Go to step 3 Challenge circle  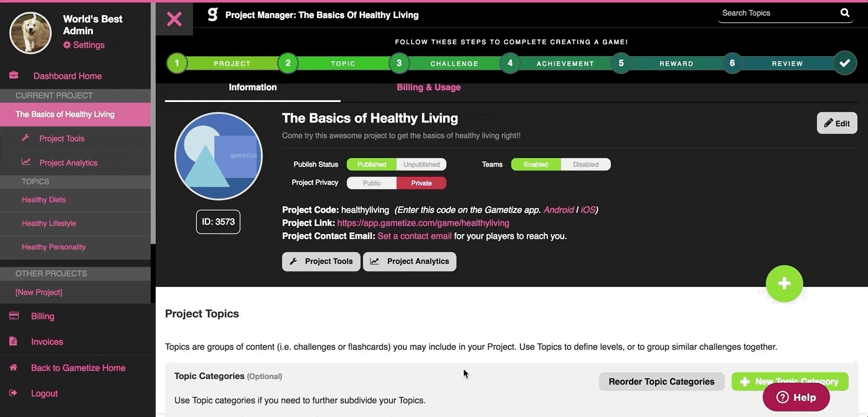pyautogui.click(x=399, y=63)
